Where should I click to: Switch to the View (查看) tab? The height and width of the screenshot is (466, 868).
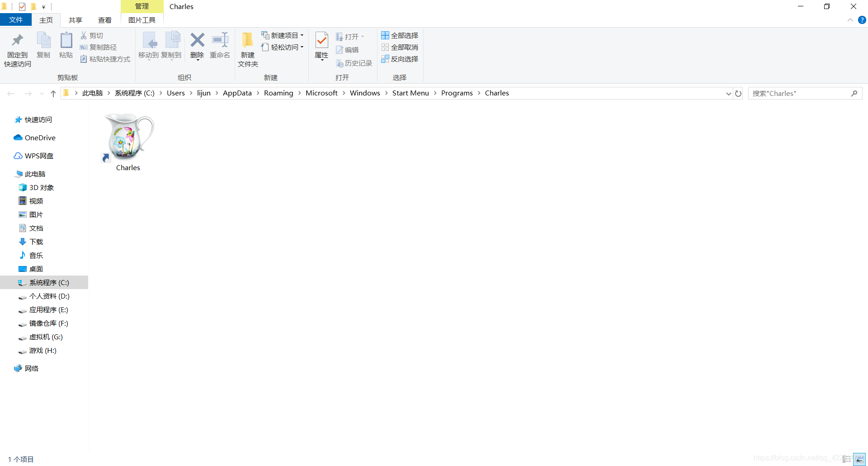pos(105,20)
